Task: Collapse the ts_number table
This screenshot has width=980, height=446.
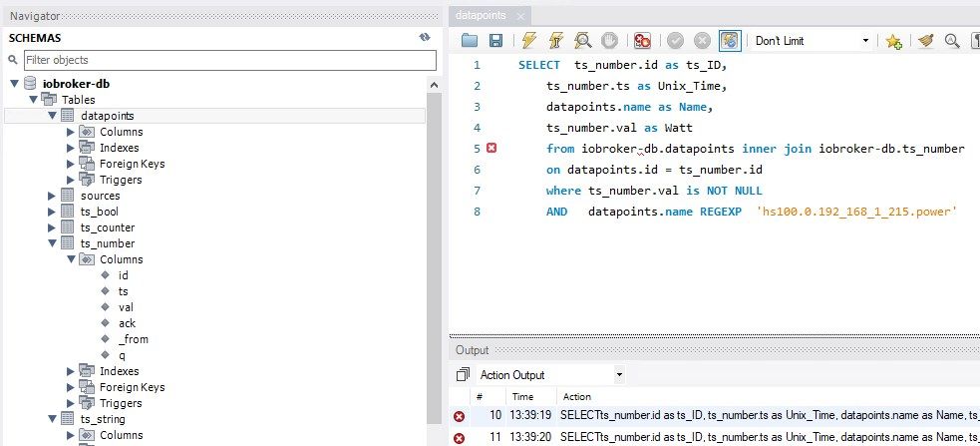Action: point(52,243)
